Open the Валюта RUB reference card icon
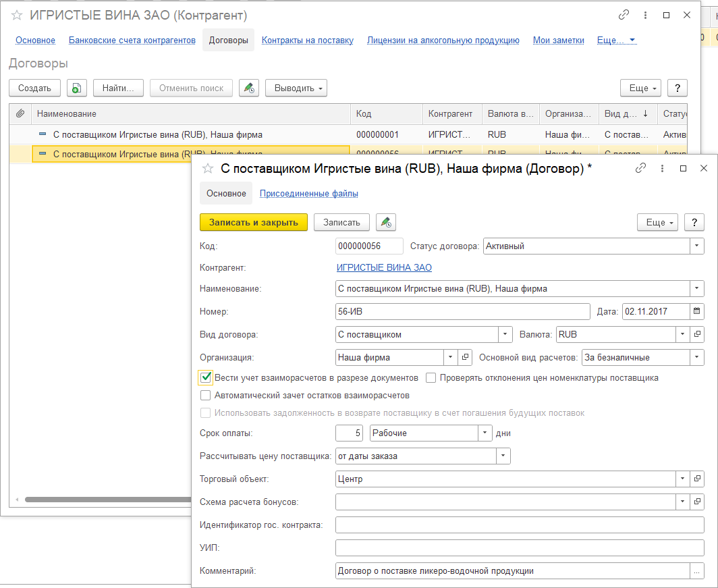 click(x=698, y=334)
